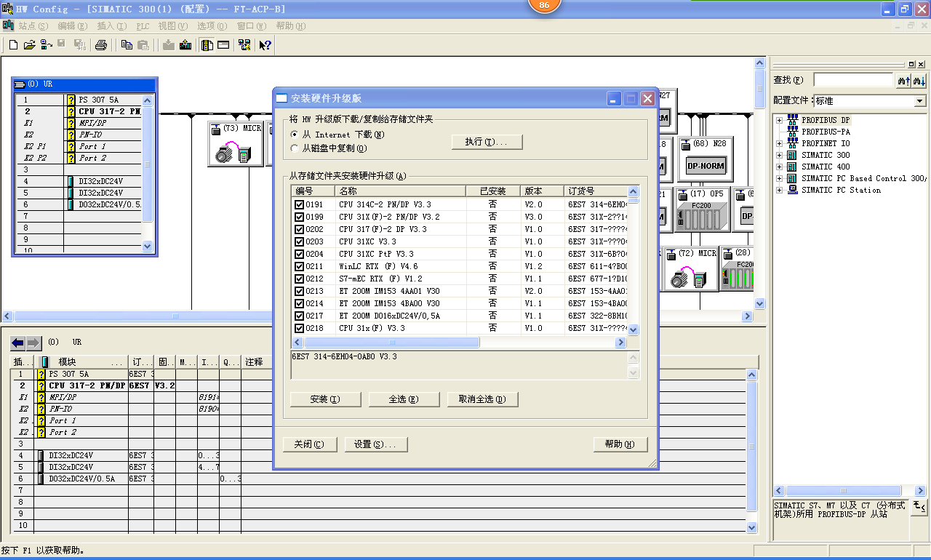Screen dimensions: 931x560
Task: Click the Open folder toolbar icon
Action: 30,45
